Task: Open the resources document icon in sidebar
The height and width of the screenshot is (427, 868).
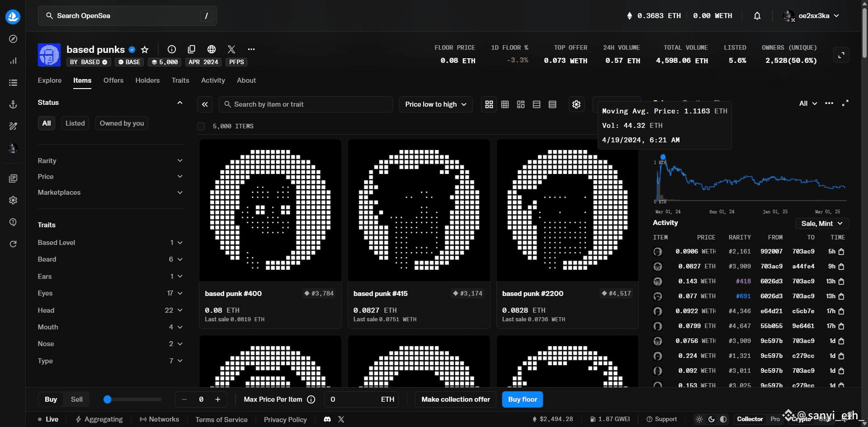Action: [13, 178]
